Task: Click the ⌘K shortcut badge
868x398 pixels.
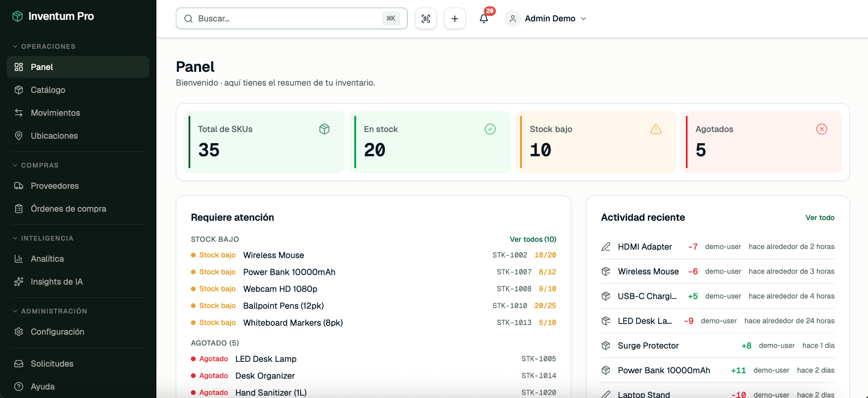Action: (x=391, y=19)
